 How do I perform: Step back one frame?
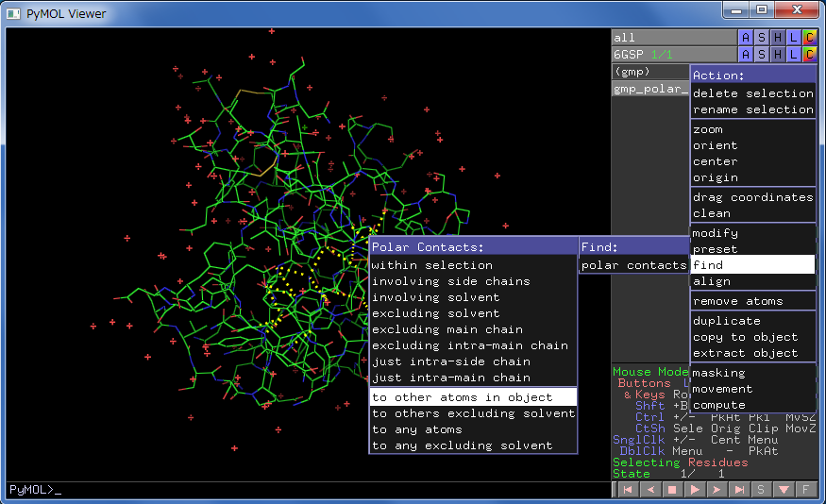[650, 490]
